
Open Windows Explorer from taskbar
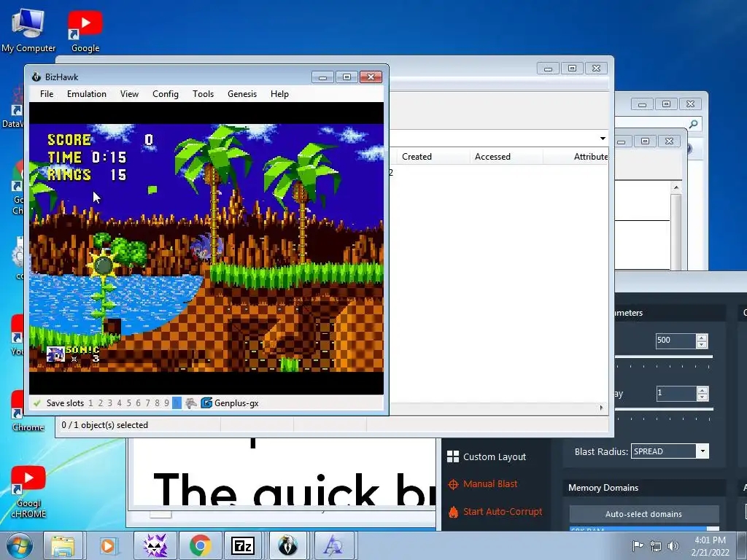pos(63,545)
